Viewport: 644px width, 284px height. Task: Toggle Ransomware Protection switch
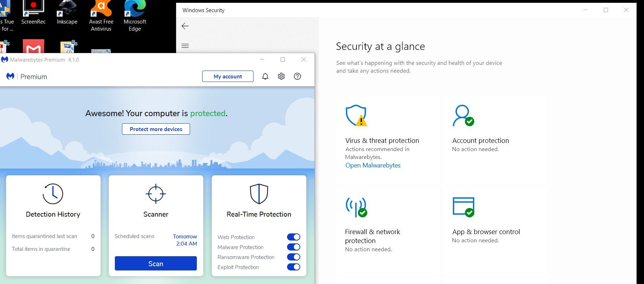293,257
